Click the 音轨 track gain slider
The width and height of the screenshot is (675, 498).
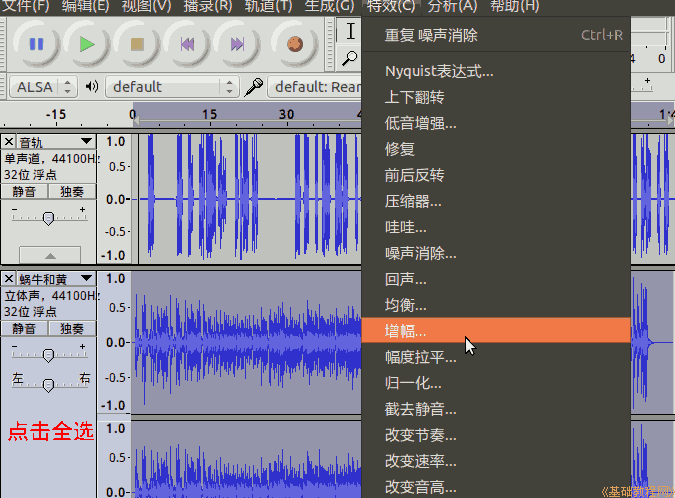[x=49, y=217]
